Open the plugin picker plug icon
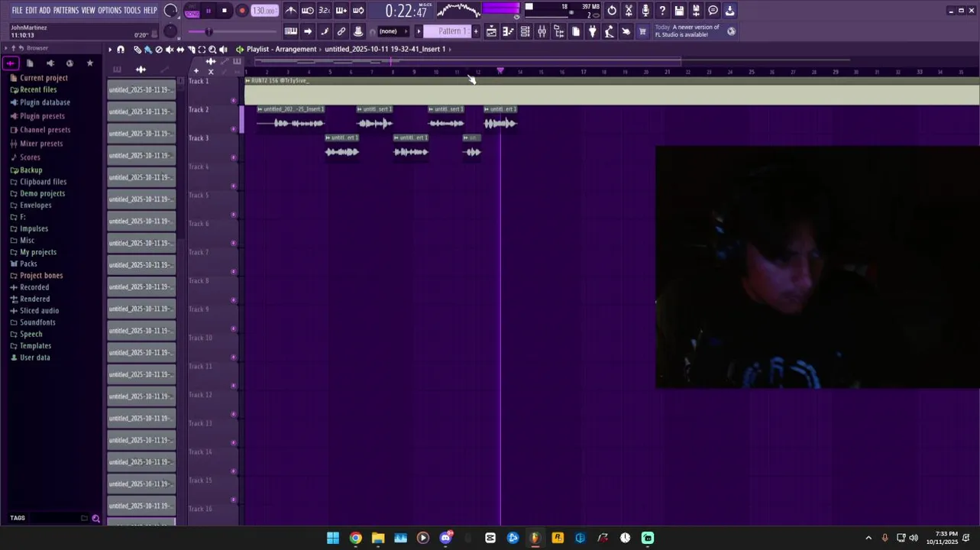980x550 pixels. click(592, 31)
